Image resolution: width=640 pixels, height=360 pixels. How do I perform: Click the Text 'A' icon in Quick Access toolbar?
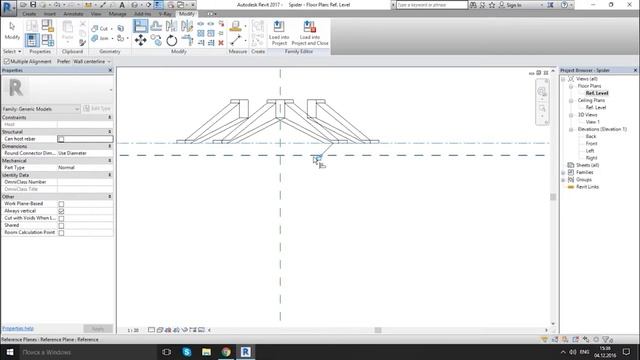[122, 5]
